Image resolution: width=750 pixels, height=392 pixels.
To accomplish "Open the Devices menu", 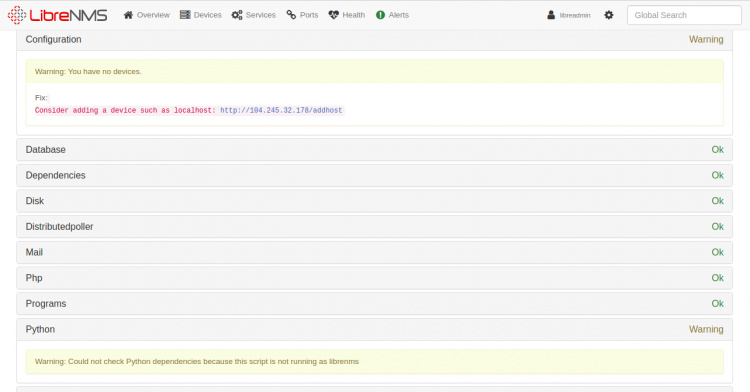I will pos(201,15).
